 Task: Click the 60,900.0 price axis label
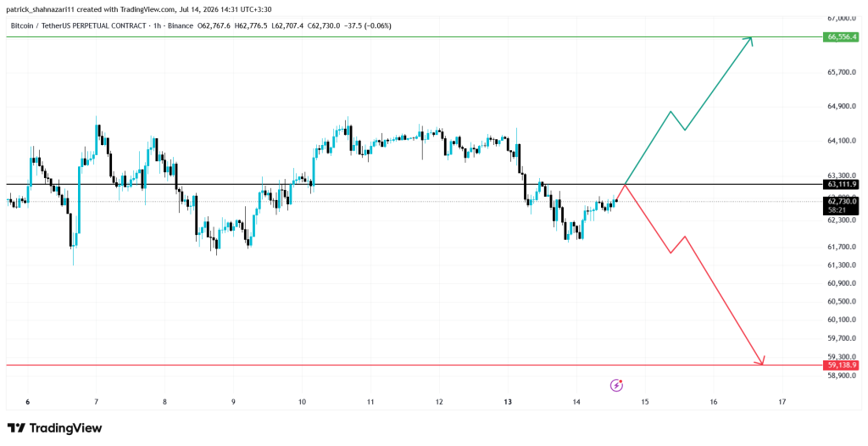(842, 283)
